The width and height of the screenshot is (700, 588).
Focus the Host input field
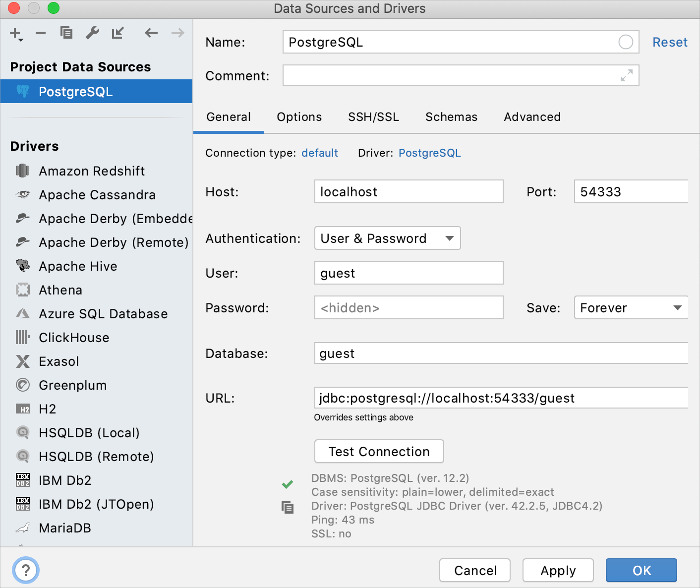click(408, 192)
